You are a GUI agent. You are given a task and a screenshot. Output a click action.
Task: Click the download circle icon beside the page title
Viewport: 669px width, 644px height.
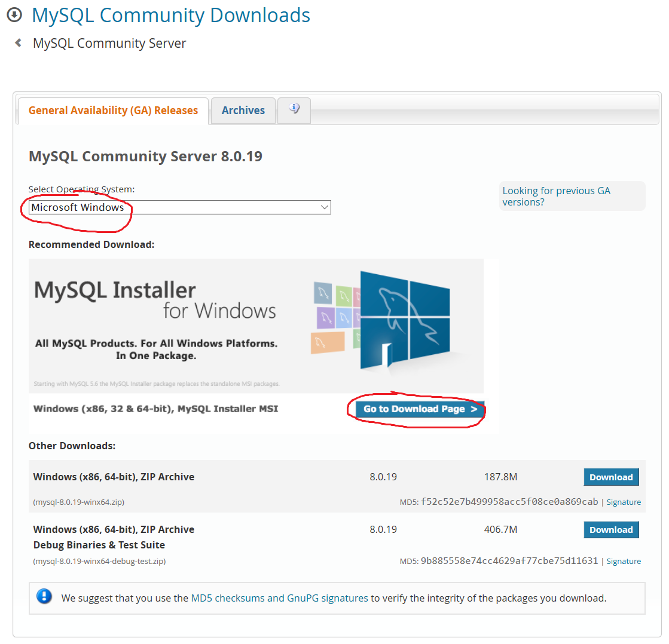click(x=14, y=15)
